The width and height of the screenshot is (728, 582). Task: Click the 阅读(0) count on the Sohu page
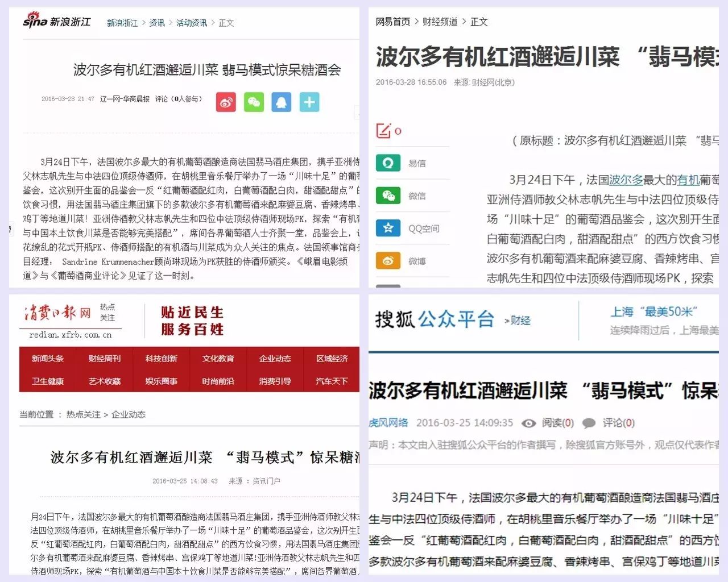[x=558, y=423]
